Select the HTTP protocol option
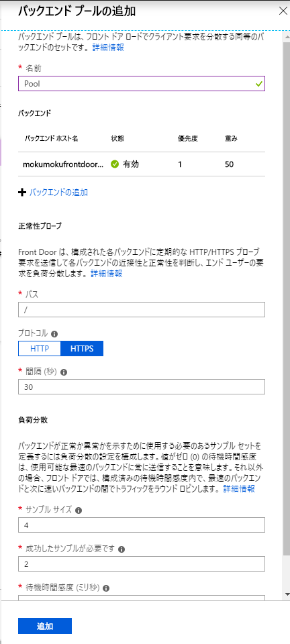Screen dimensions: 290x644 pyautogui.click(x=40, y=349)
